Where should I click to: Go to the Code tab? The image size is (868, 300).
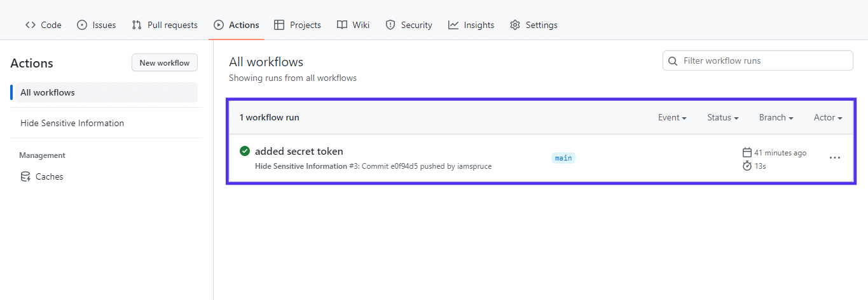click(43, 25)
